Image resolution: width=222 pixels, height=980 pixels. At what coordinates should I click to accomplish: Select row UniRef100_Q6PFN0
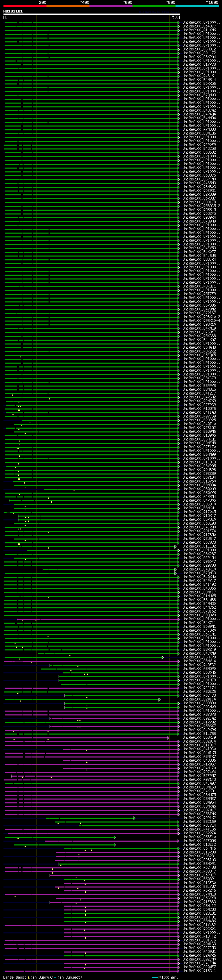coord(199,180)
